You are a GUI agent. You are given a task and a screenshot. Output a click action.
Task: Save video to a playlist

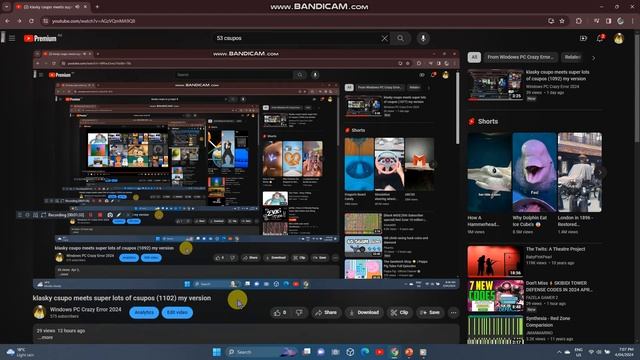coord(430,313)
